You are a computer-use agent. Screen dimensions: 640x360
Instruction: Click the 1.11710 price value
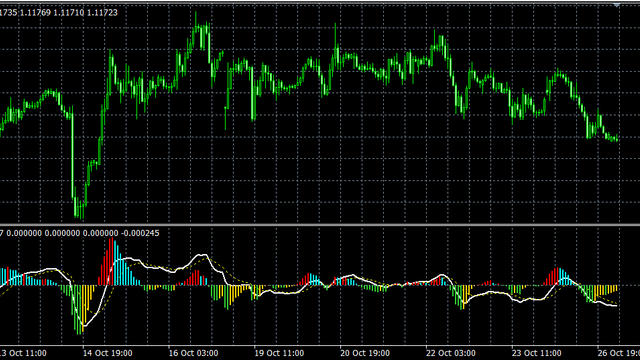[x=69, y=13]
